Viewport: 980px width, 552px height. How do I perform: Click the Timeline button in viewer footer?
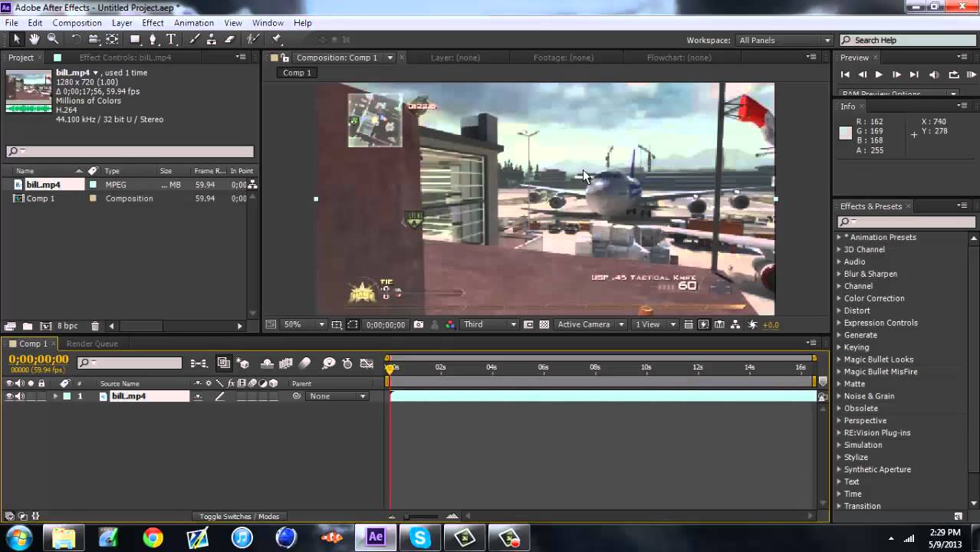(x=719, y=324)
